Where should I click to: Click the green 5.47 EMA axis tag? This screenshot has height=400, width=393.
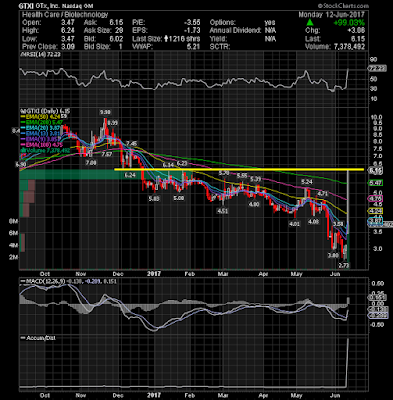[x=375, y=183]
